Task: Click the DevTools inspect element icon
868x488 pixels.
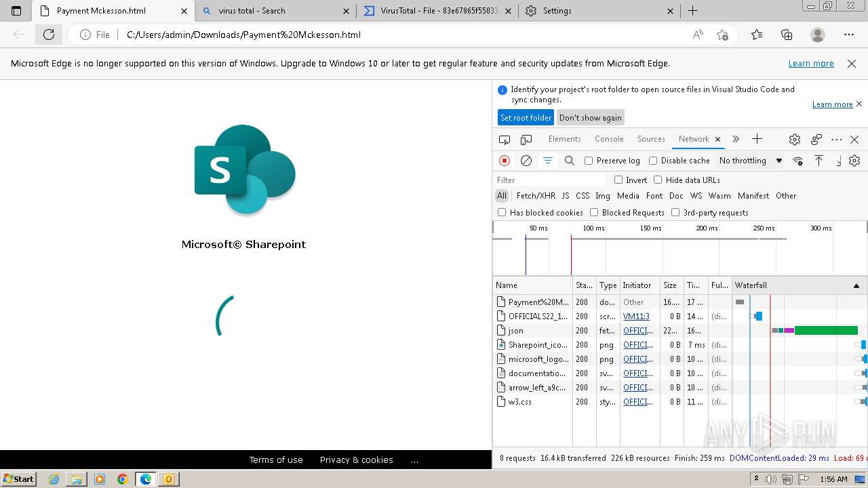Action: [505, 139]
